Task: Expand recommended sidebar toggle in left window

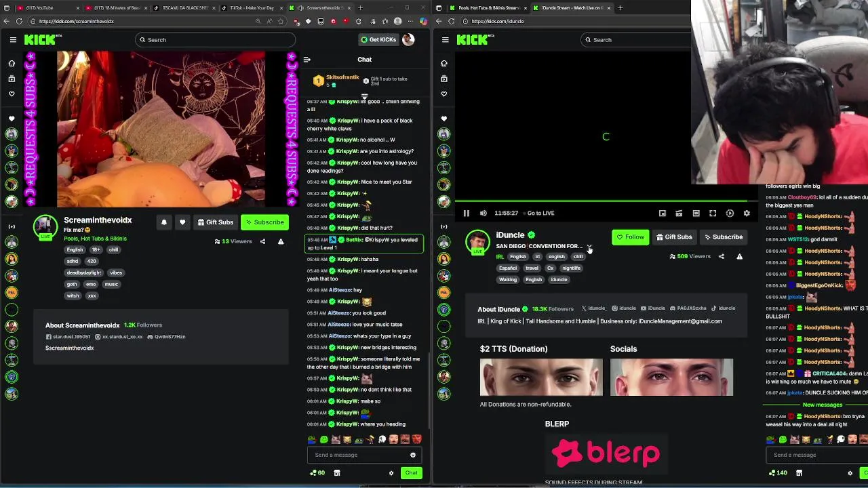Action: (12, 226)
